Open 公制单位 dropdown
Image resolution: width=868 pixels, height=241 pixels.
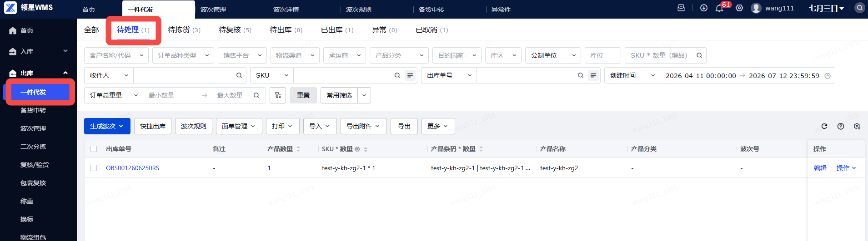[x=553, y=55]
